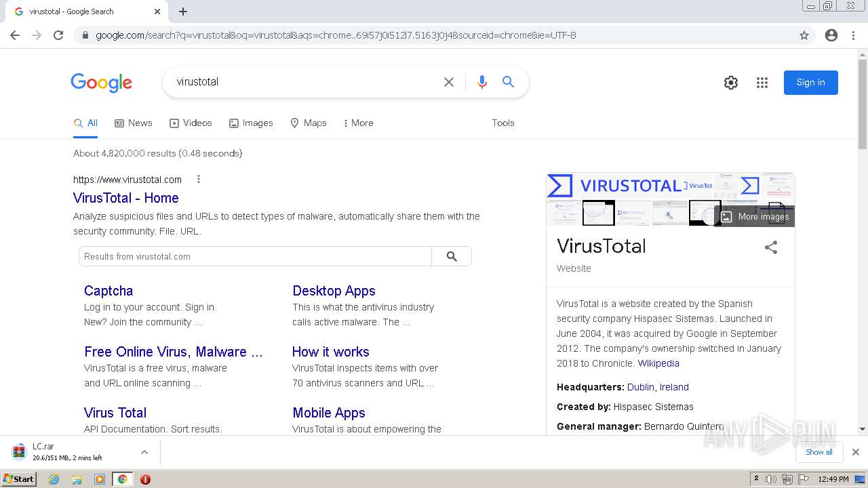Switch to the Maps tab
This screenshot has height=488, width=868.
coord(309,123)
